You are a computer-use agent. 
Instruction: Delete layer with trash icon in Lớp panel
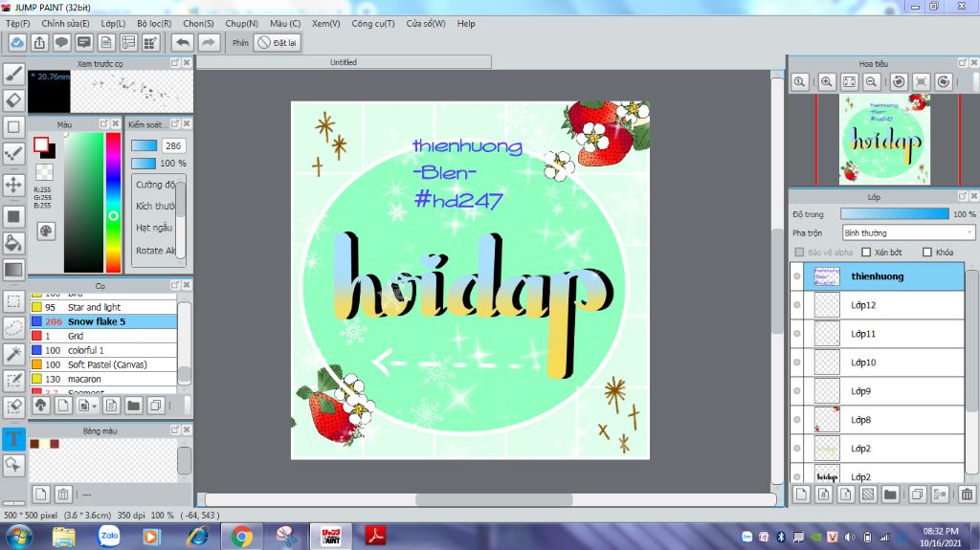[x=967, y=495]
